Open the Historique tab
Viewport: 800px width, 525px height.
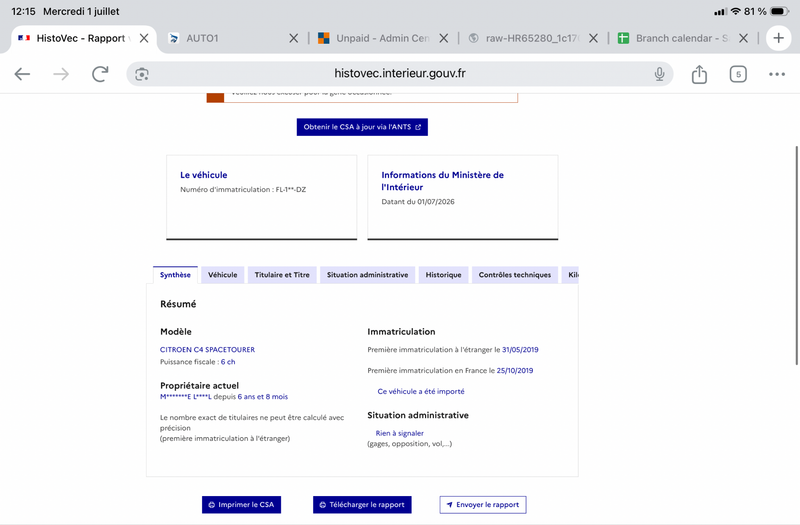[443, 275]
